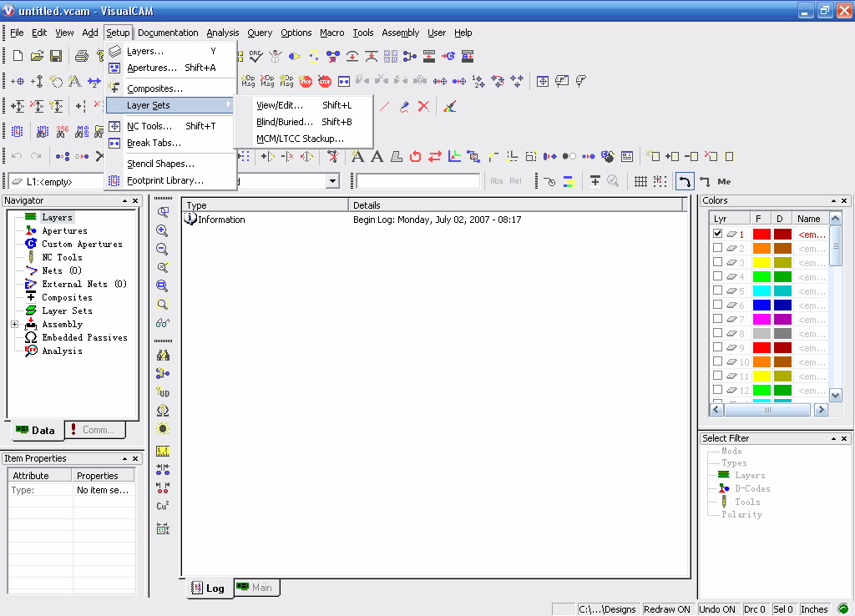
Task: Uncheck layer 1 visibility checkbox
Action: click(717, 234)
